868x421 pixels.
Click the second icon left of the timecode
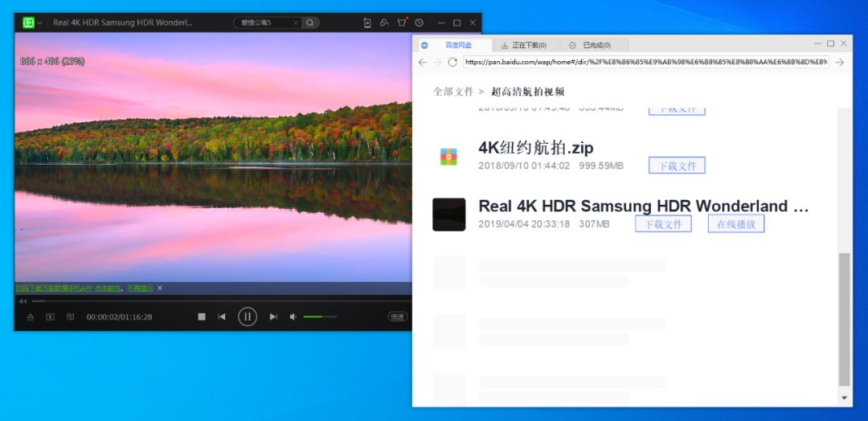(51, 317)
